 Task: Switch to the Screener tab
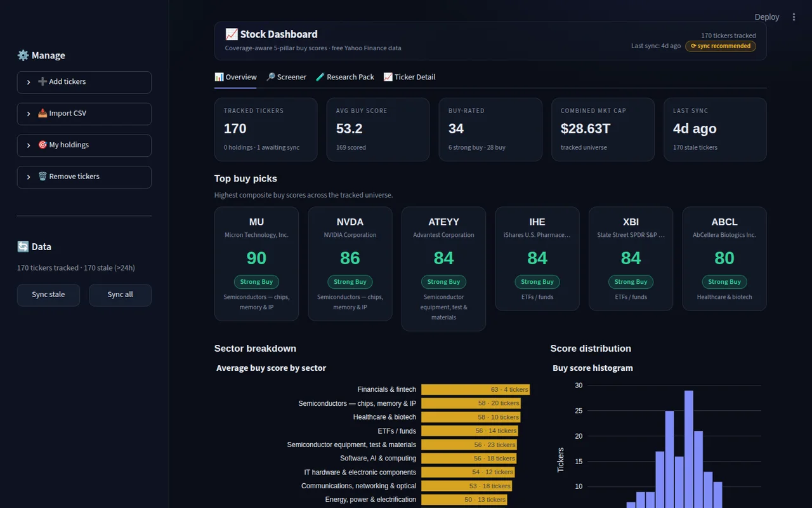click(286, 77)
